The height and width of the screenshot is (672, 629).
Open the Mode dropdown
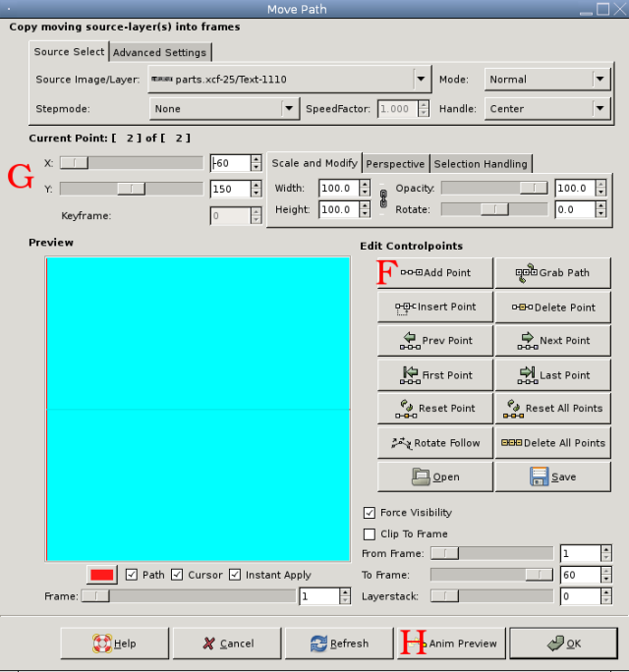point(547,80)
